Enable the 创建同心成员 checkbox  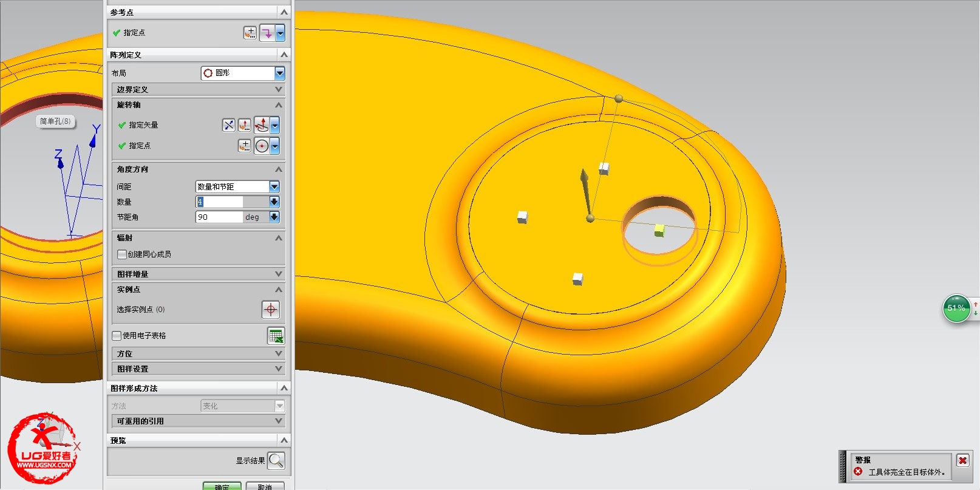coord(122,254)
